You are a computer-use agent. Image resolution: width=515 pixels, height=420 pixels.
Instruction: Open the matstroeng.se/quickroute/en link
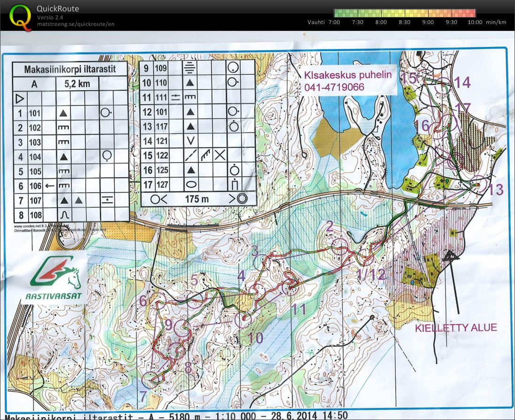pos(76,24)
